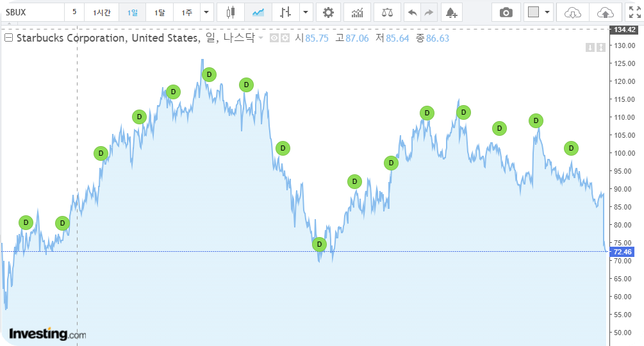Select the bar chart style icon

(285, 12)
